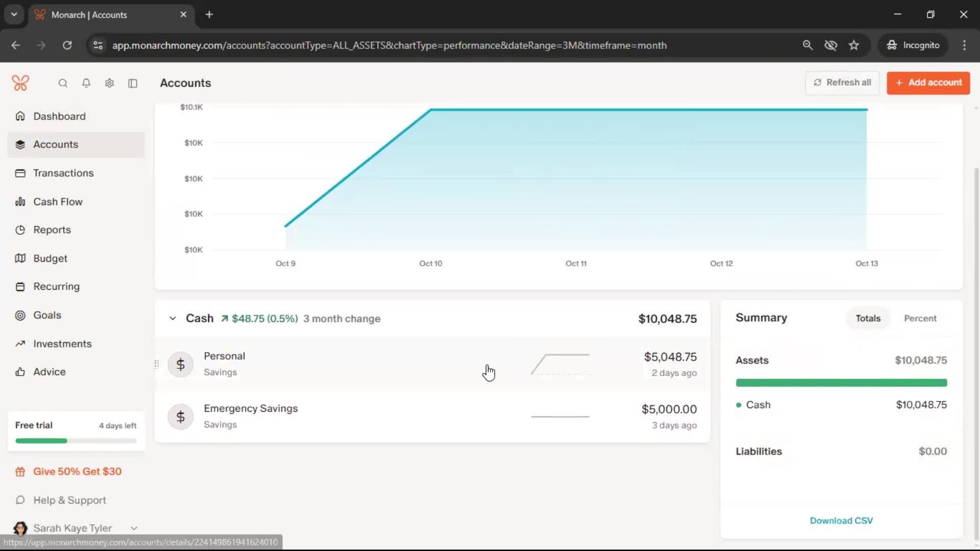Click the Free trial progress bar
Viewport: 980px width, 551px height.
76,441
